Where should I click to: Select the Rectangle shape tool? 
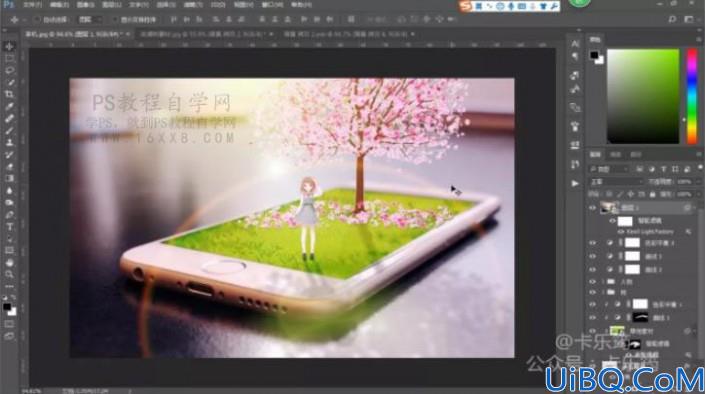tap(9, 251)
